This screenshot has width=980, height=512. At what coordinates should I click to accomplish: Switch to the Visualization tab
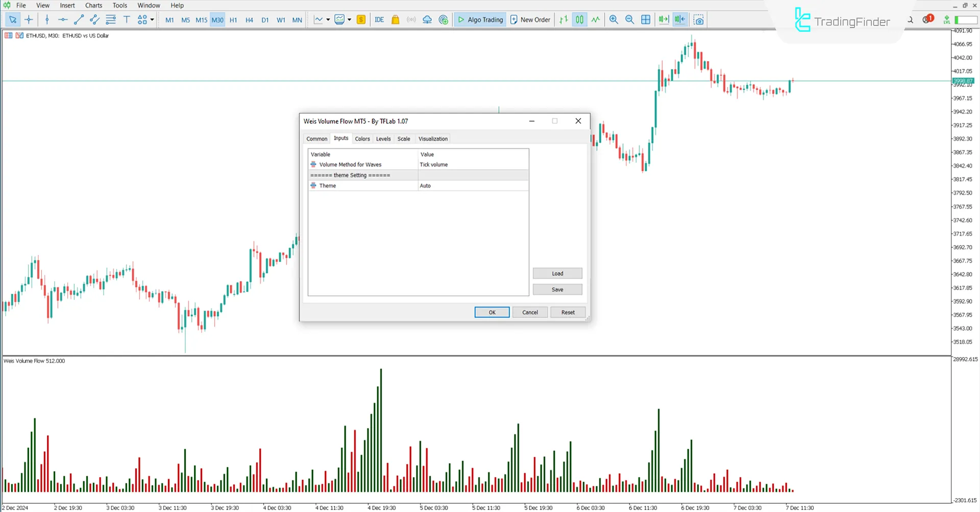click(x=433, y=139)
